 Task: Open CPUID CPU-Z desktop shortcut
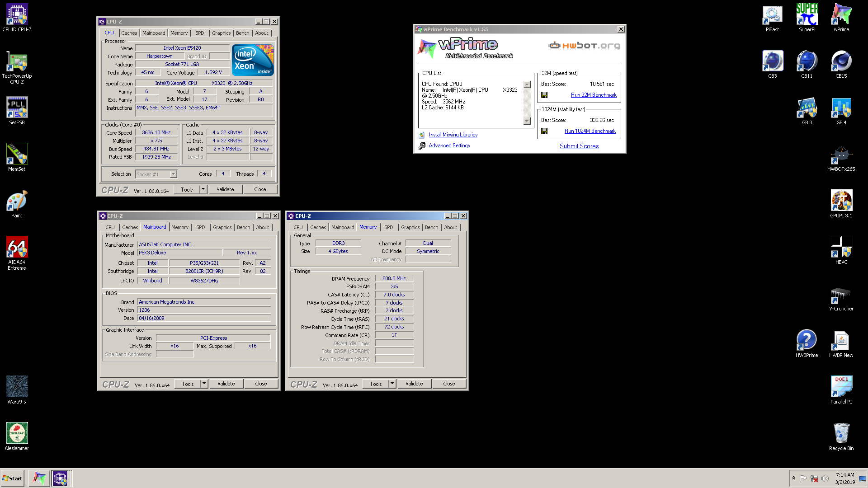[17, 18]
